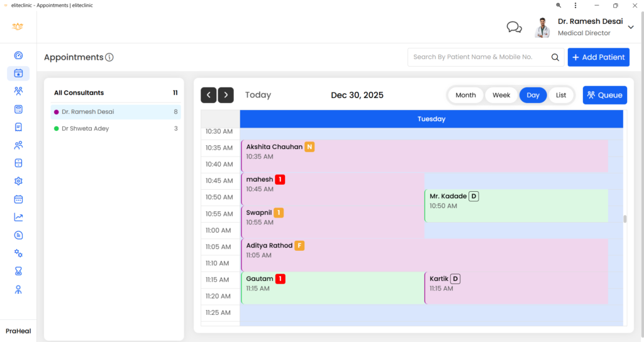Screen dimensions: 644x342
Task: Open the single gear settings sidebar icon
Action: 18,181
